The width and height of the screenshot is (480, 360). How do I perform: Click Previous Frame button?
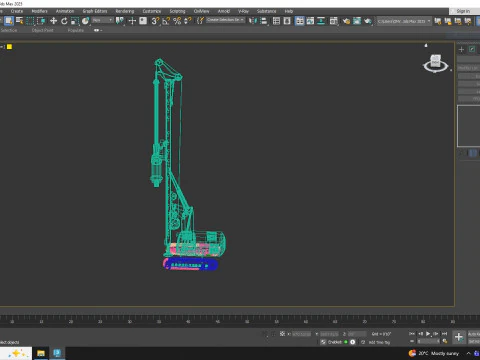click(420, 334)
